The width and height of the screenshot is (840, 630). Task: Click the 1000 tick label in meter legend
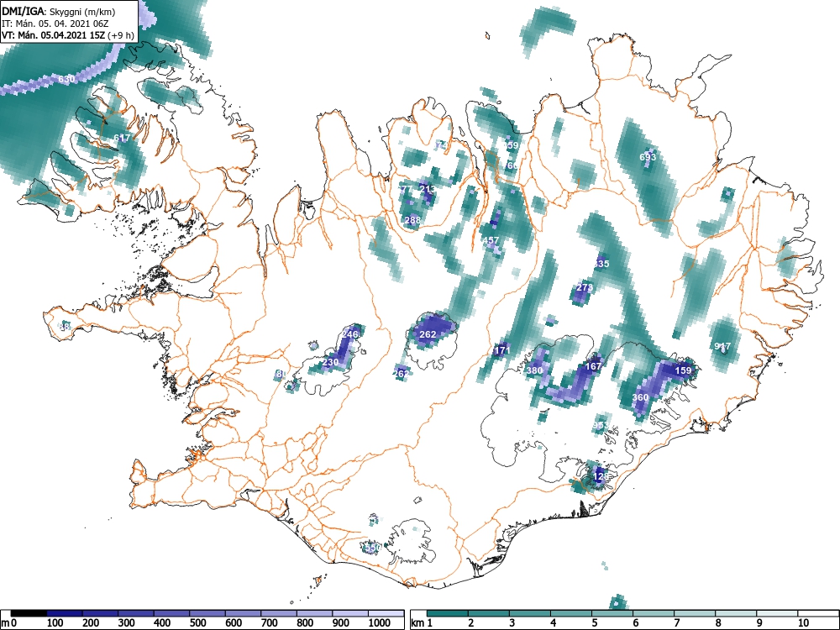tap(380, 623)
